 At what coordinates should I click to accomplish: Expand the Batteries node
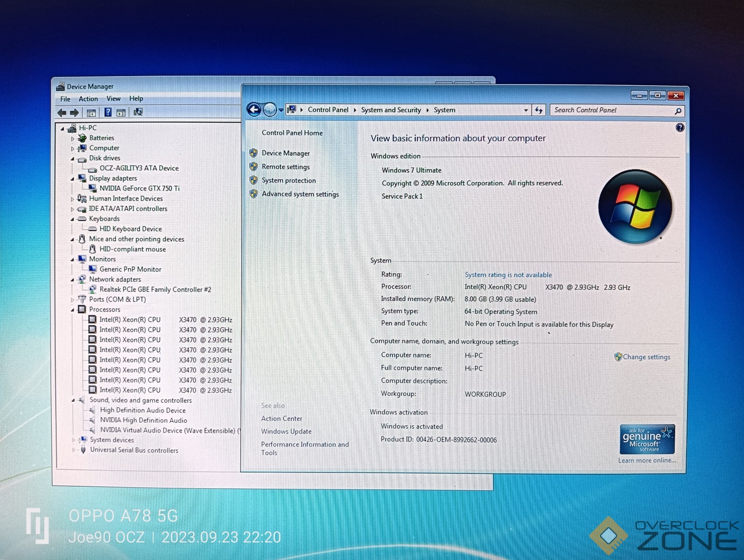click(x=72, y=139)
